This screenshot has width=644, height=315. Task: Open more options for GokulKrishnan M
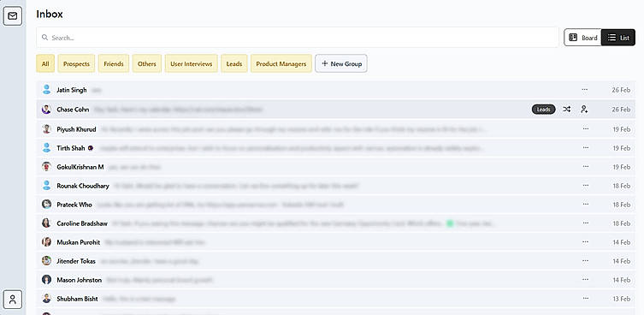click(x=585, y=167)
